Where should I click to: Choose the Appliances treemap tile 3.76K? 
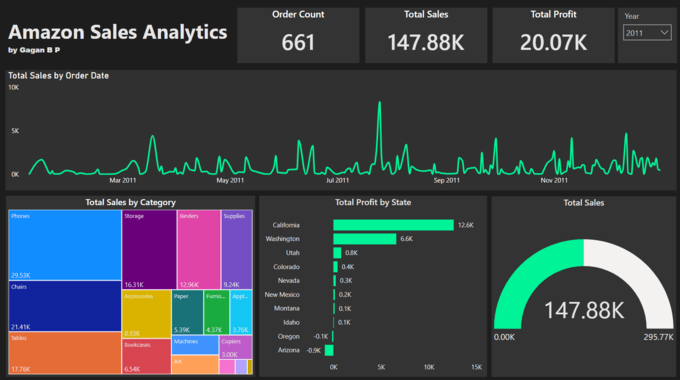coord(241,312)
